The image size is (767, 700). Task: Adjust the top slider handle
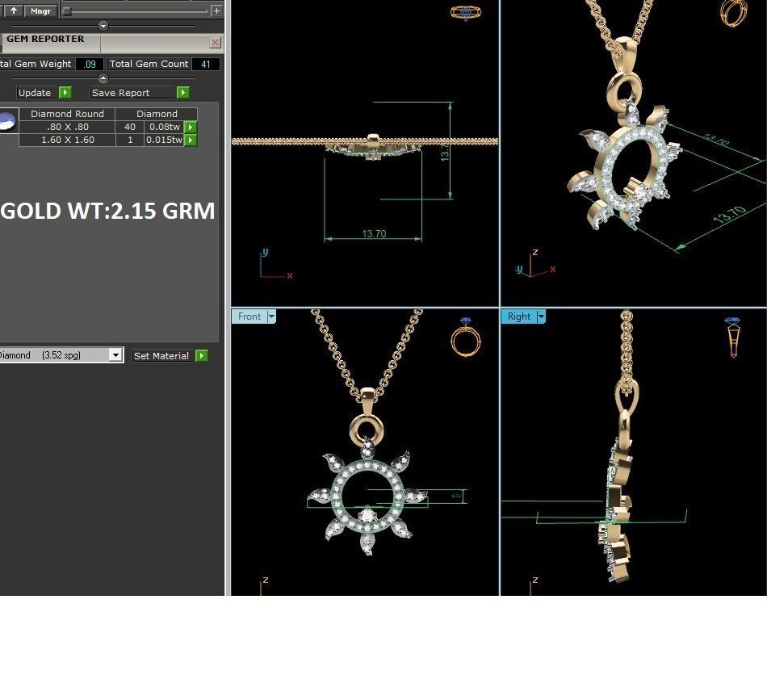pos(67,10)
